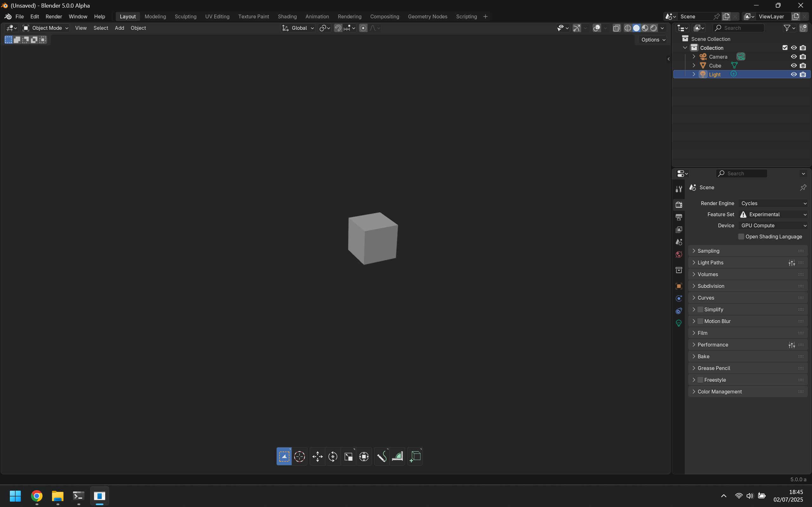Open the Object properties tab
Screen dimensions: 812x507
tap(679, 286)
